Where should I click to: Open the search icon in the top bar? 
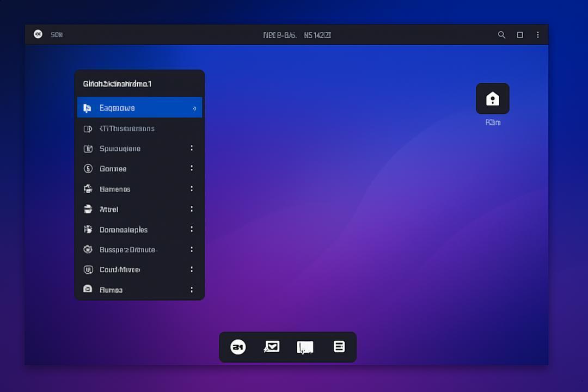click(x=501, y=35)
